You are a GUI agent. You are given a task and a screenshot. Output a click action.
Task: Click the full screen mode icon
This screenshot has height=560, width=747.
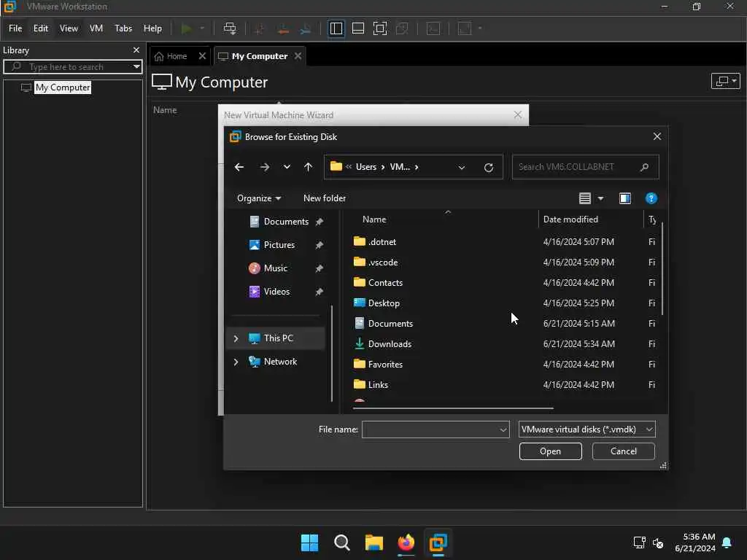tap(379, 28)
